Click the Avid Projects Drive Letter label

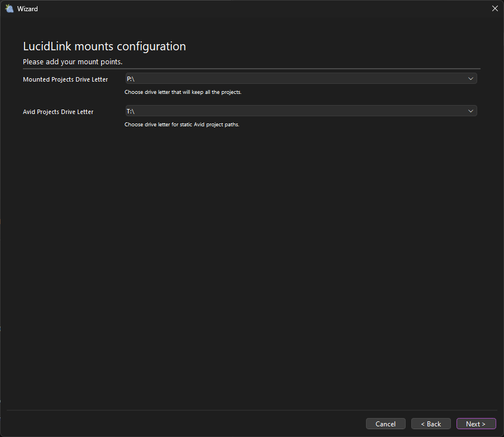[x=58, y=112]
